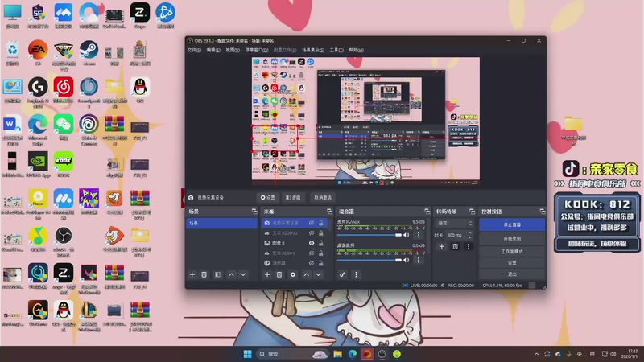Move the selected source down
The image size is (644, 362).
pyautogui.click(x=318, y=274)
